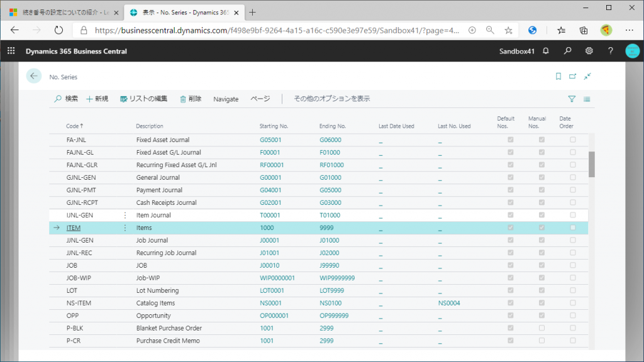
Task: Zoom out using the browser magnifier
Action: 490,30
